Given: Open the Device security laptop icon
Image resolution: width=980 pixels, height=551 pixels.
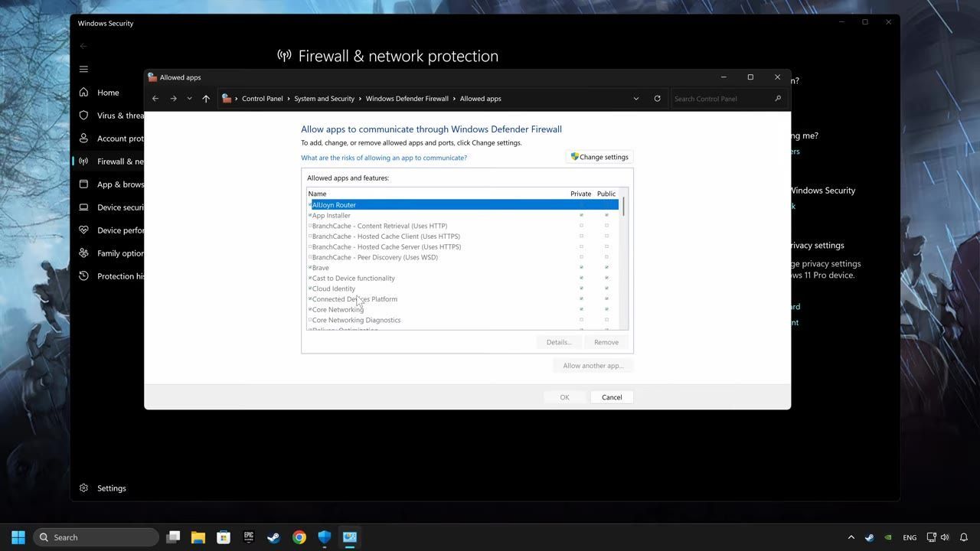Looking at the screenshot, I should coord(83,207).
